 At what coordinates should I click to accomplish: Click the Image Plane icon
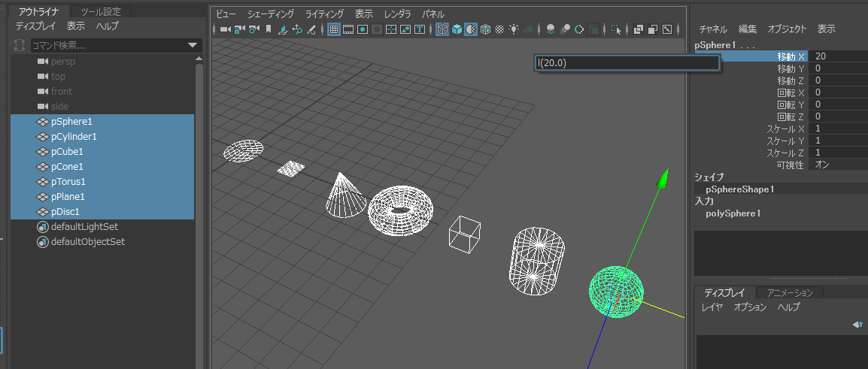point(283,29)
